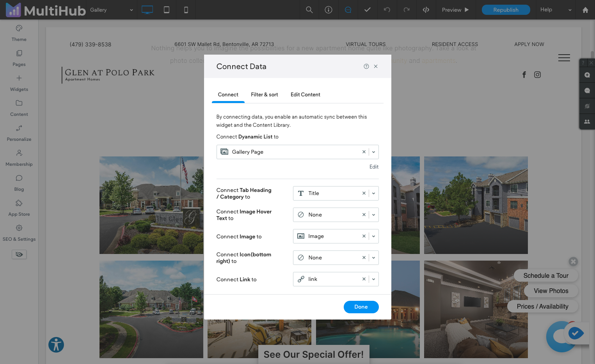Open SEO & Settings

click(19, 233)
